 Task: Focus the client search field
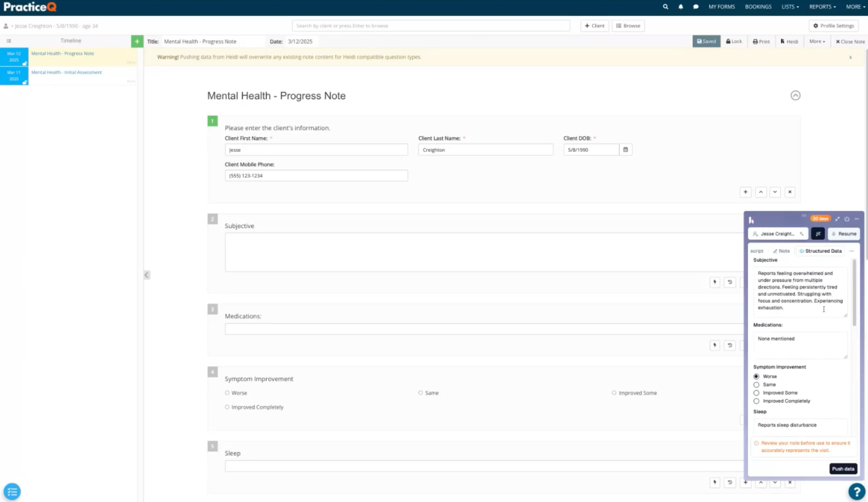coord(431,26)
